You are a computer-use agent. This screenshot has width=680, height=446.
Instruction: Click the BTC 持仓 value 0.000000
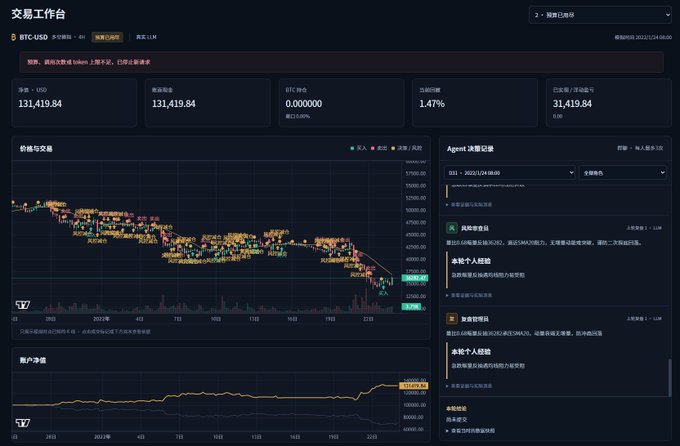pyautogui.click(x=304, y=104)
